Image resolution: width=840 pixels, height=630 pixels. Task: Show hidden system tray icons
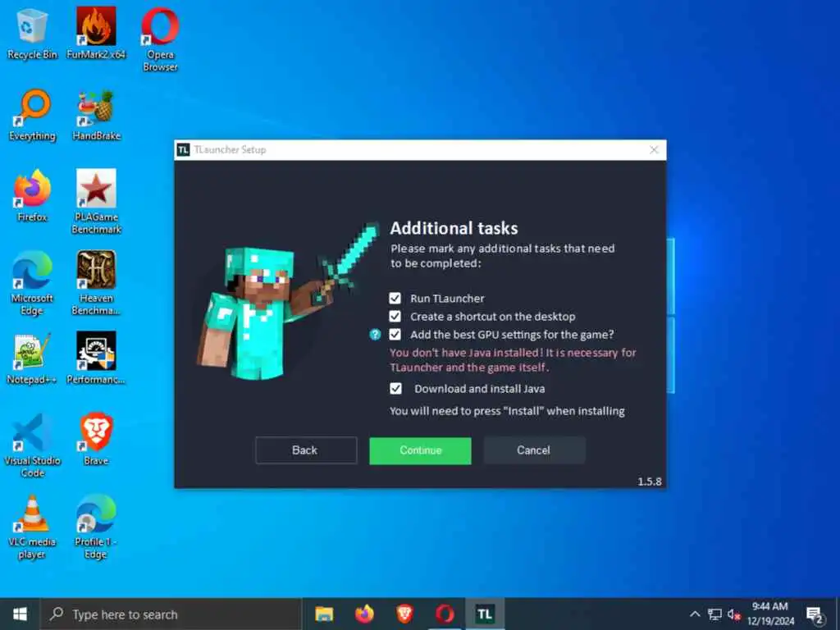tap(695, 614)
